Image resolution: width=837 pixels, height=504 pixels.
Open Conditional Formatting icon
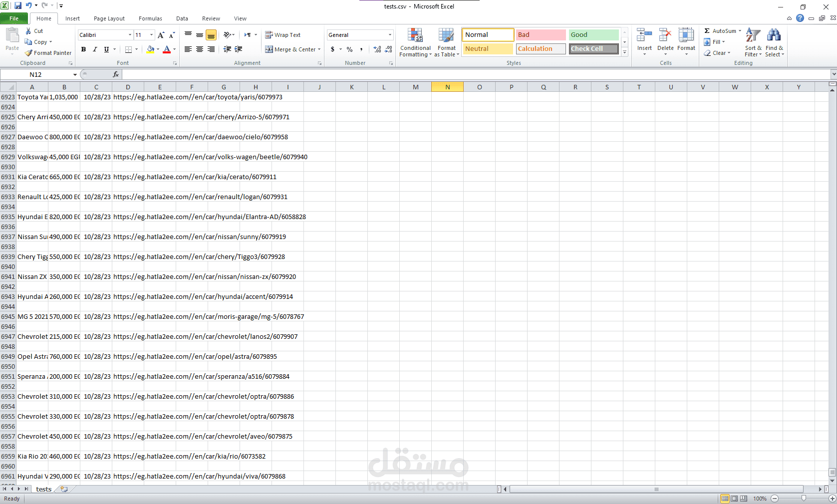[415, 35]
